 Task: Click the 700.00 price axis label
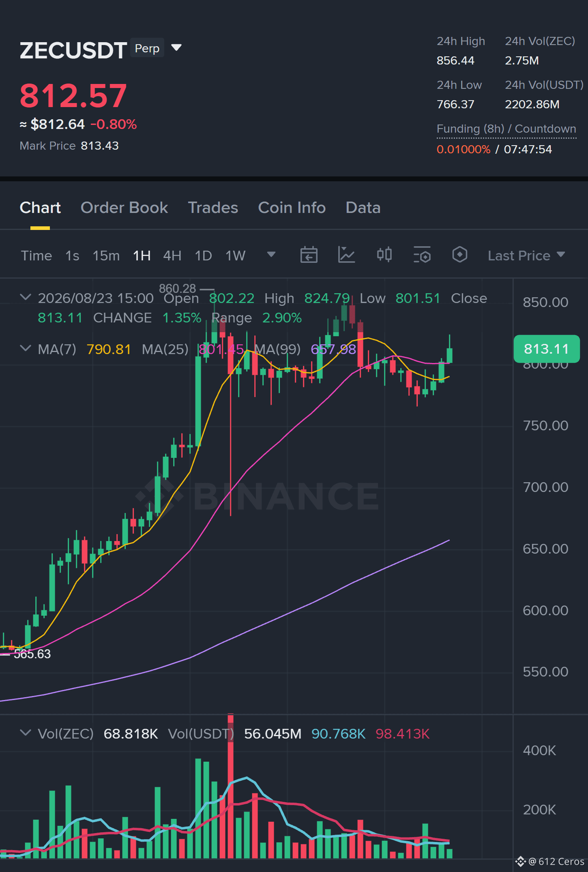[545, 487]
